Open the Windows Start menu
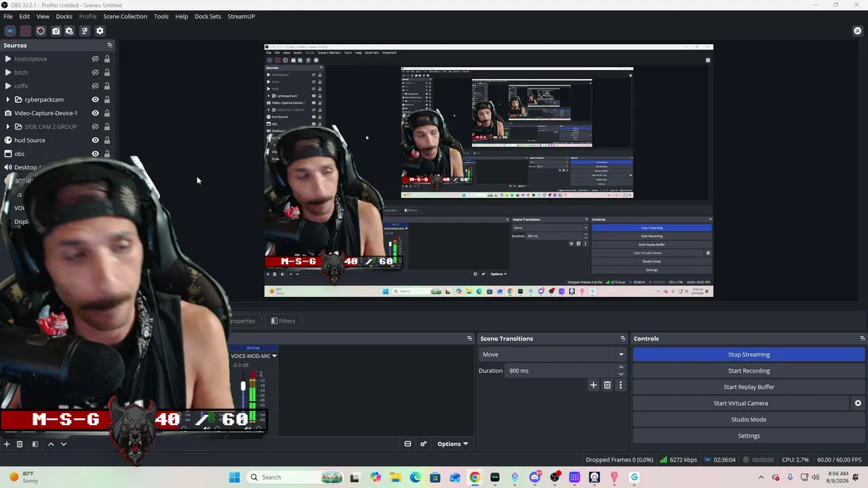 pyautogui.click(x=234, y=477)
